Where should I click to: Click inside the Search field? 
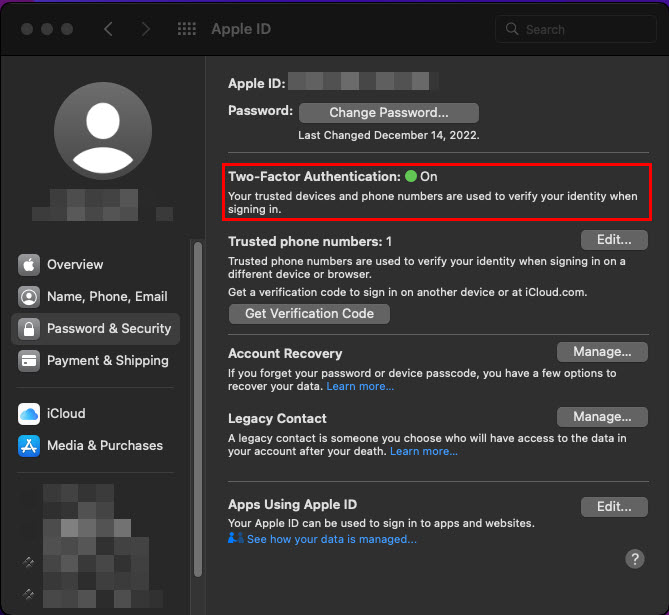[x=576, y=29]
